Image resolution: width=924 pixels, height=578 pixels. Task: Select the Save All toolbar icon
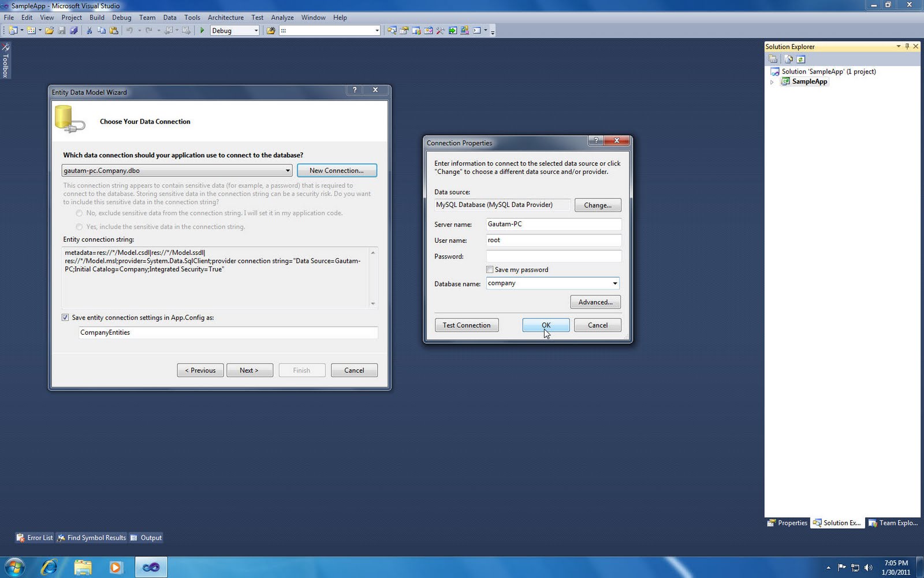click(74, 30)
